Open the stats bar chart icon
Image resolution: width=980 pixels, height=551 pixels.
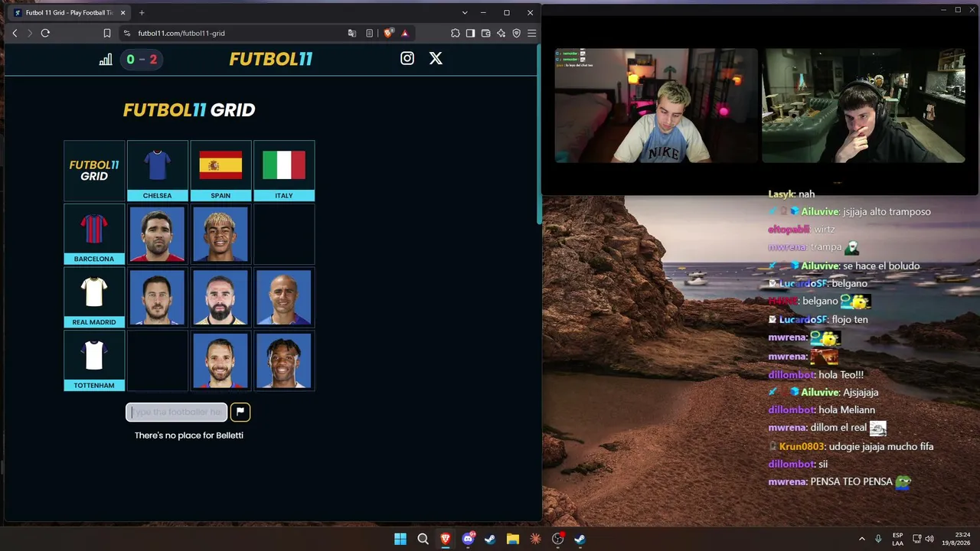[x=106, y=59]
